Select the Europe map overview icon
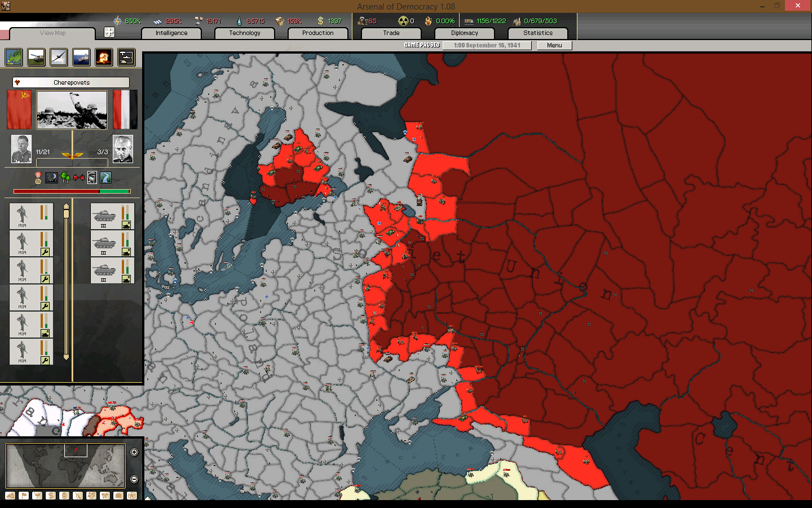 (x=14, y=57)
